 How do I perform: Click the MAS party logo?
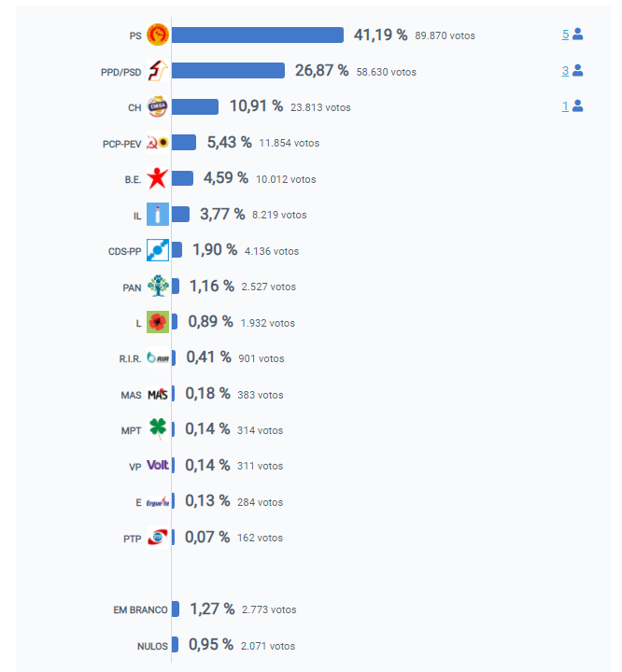pos(158,394)
